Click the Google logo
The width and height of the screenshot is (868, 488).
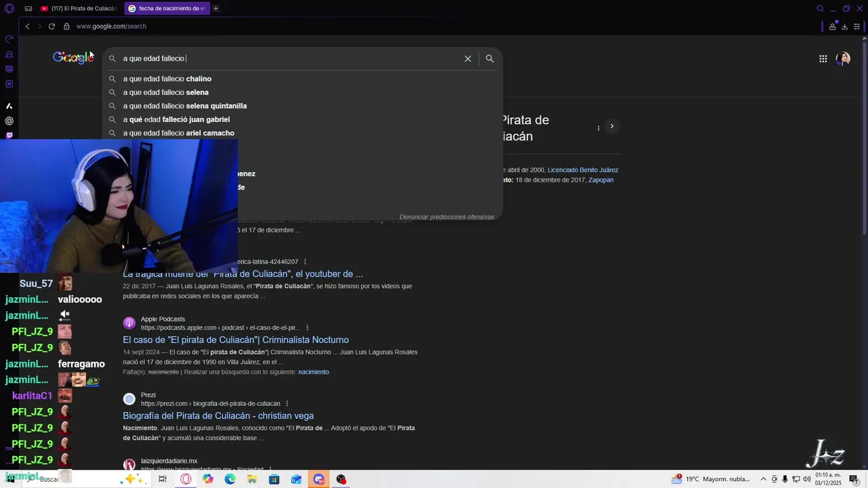click(73, 58)
